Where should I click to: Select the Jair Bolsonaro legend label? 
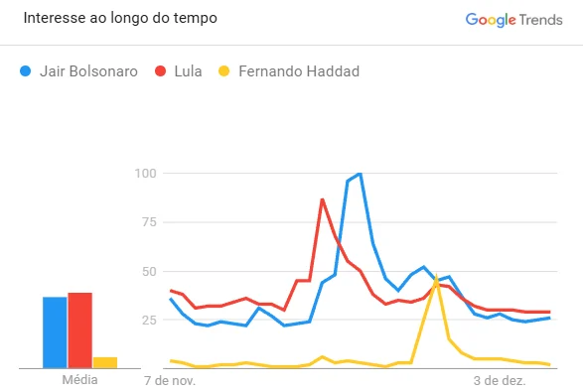[88, 71]
